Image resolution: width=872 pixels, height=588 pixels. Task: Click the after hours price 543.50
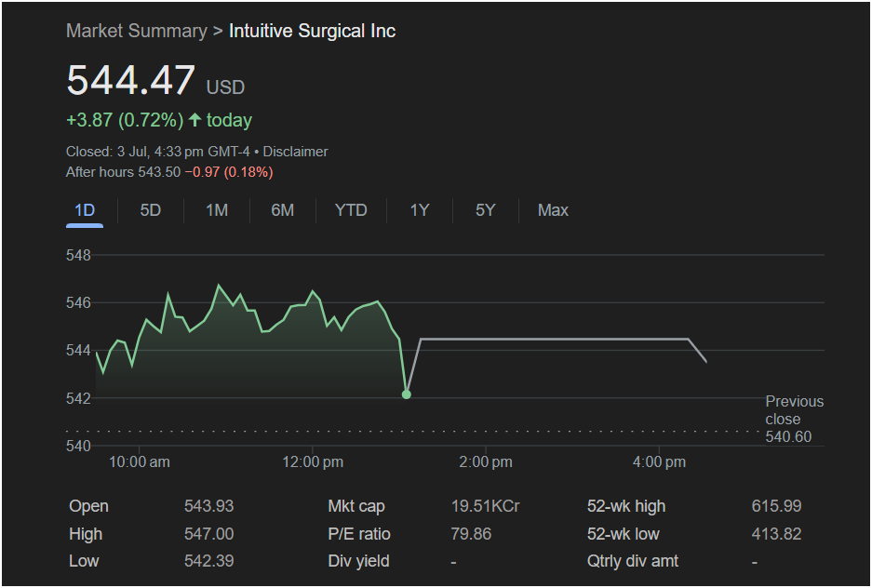(160, 172)
